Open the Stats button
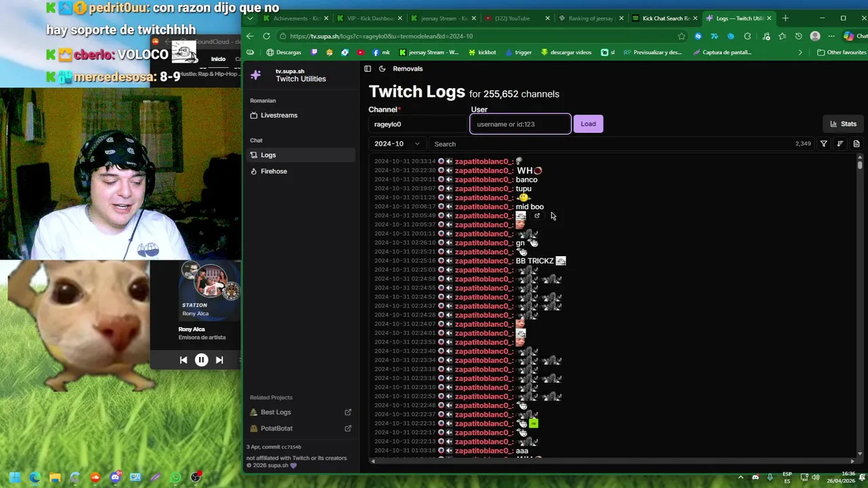This screenshot has height=488, width=868. click(843, 124)
